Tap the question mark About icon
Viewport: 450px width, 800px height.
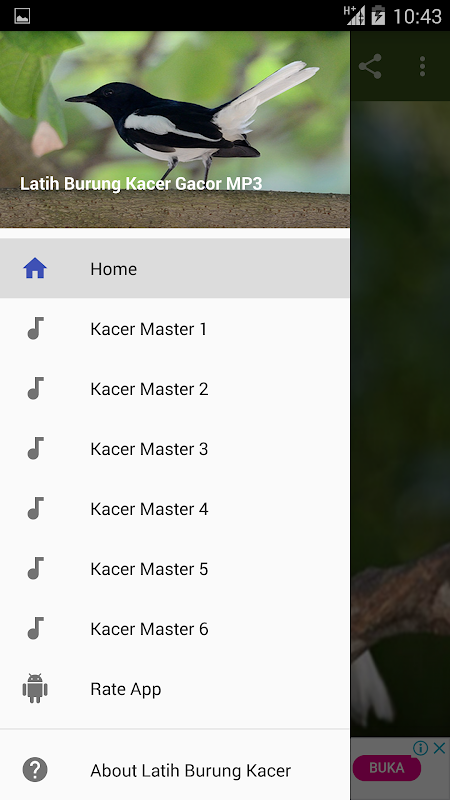[35, 770]
